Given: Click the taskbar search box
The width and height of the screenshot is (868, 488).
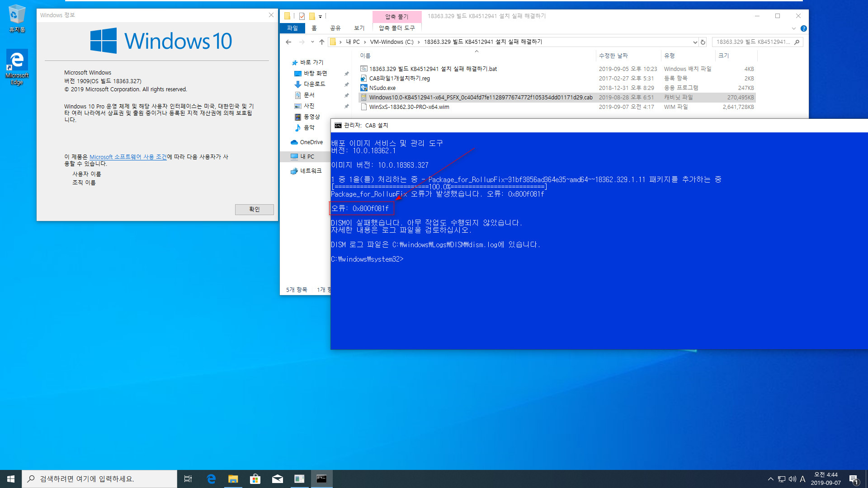Looking at the screenshot, I should pos(99,479).
